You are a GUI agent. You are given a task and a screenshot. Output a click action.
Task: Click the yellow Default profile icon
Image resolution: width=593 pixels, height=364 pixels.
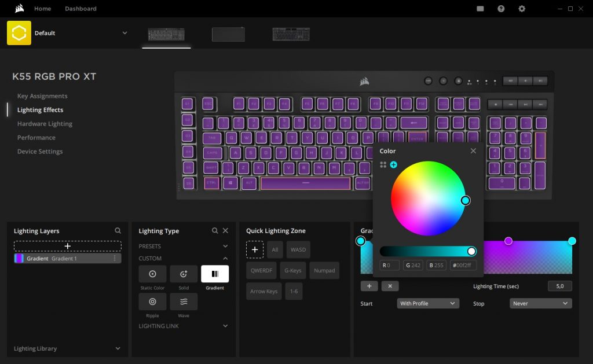[19, 33]
